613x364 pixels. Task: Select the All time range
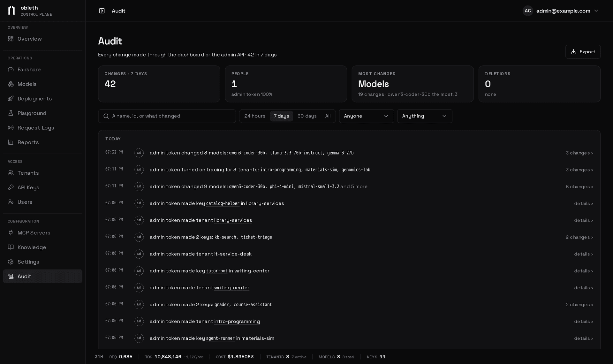point(328,116)
